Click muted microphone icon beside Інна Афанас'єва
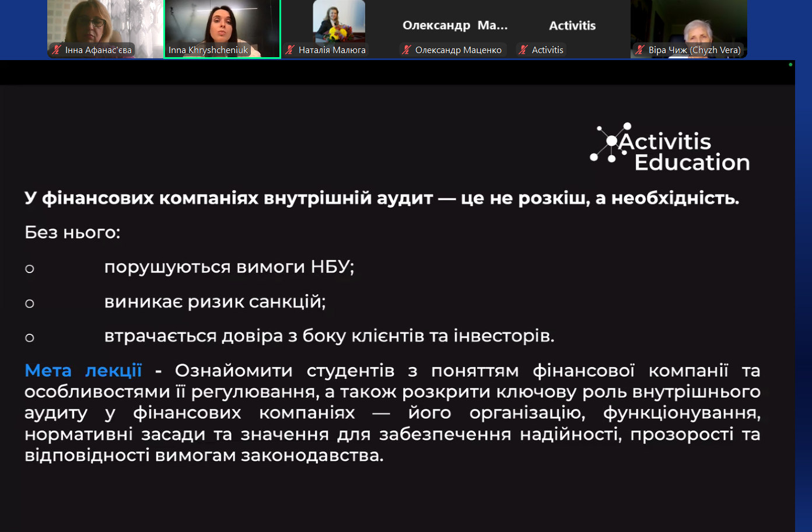 pyautogui.click(x=57, y=50)
